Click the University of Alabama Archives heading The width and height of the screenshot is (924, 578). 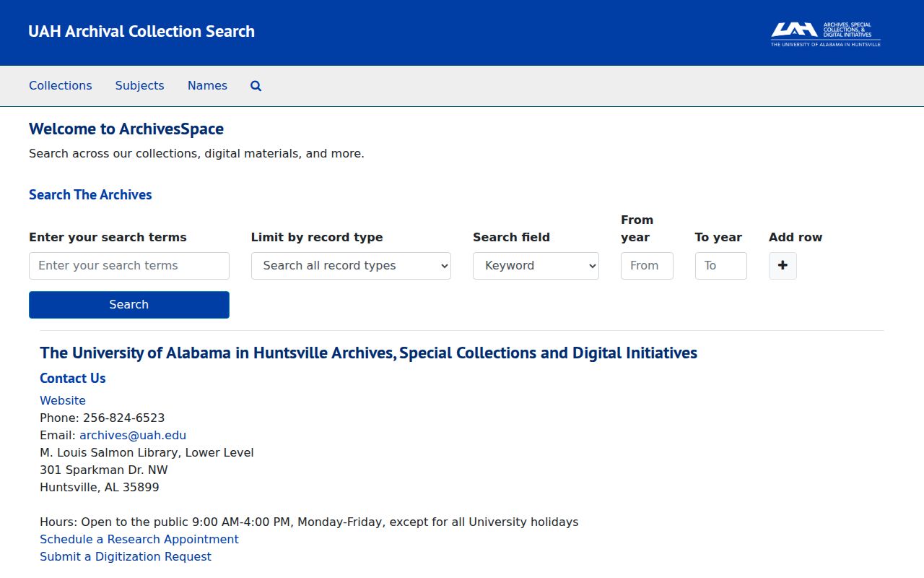click(368, 353)
